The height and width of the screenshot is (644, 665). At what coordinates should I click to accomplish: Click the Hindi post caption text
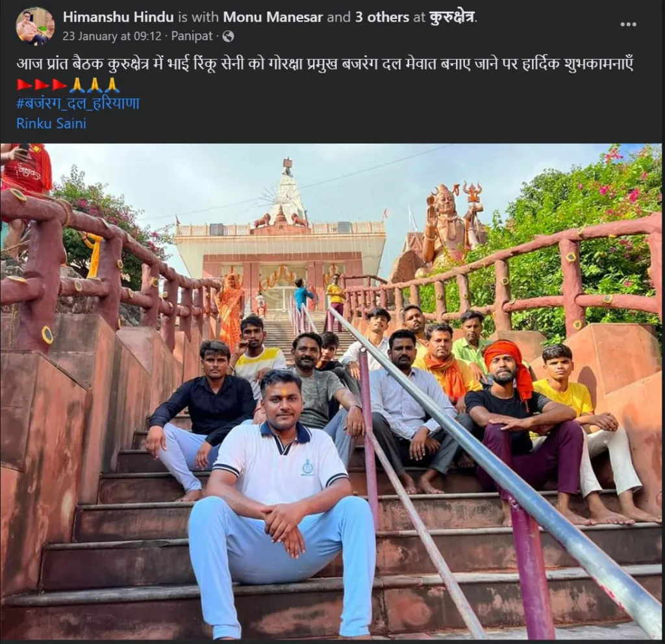pos(325,66)
